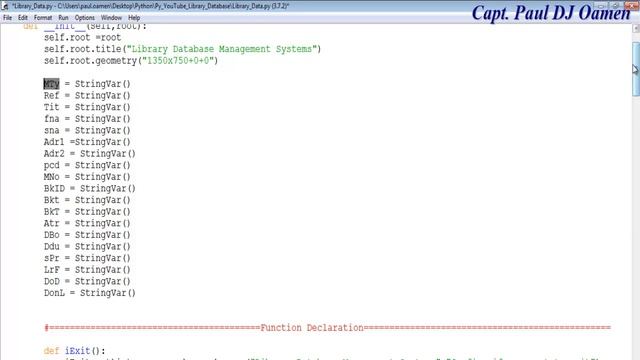This screenshot has width=640, height=360.
Task: Click the line 'BkID = StringVar()'
Action: tap(90, 189)
